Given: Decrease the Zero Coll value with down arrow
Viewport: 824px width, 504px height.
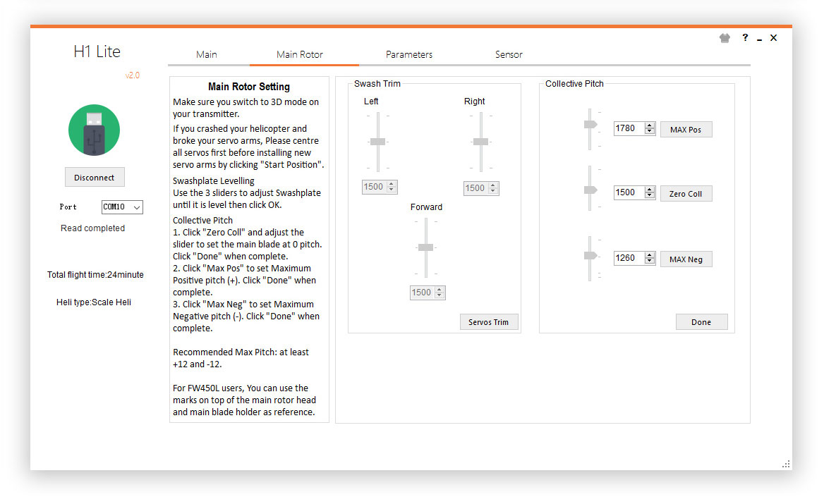Looking at the screenshot, I should click(650, 195).
